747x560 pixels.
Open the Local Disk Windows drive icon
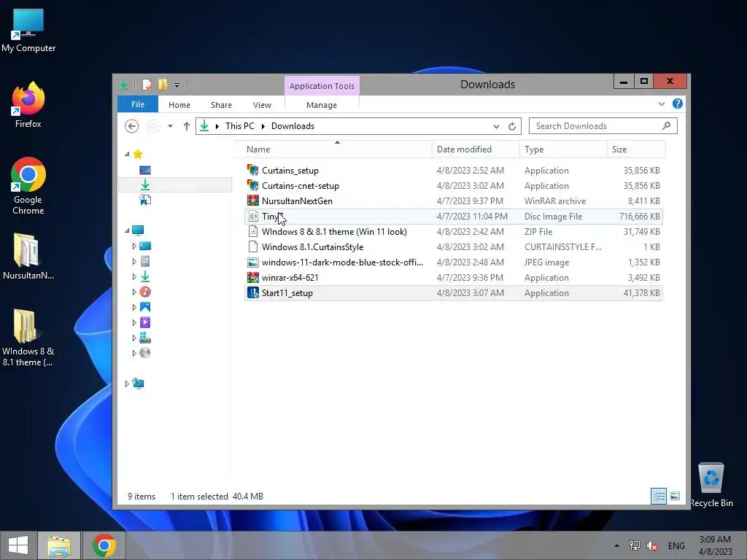pyautogui.click(x=145, y=338)
